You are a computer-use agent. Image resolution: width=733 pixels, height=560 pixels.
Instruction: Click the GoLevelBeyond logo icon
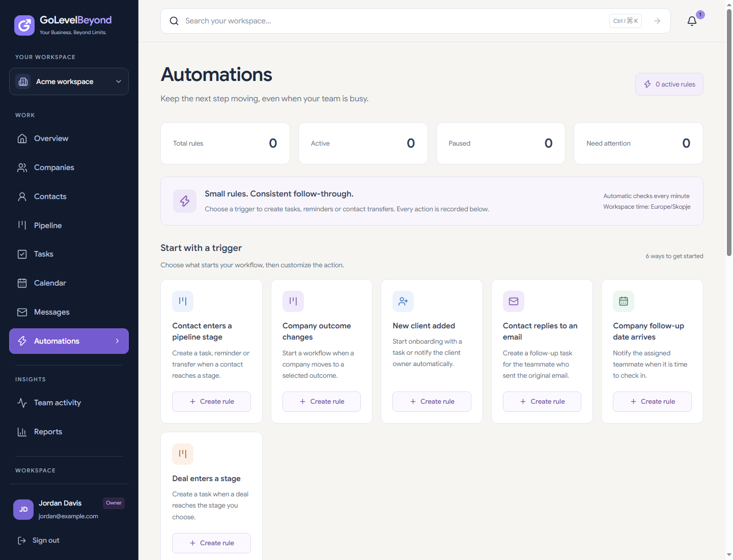(x=24, y=25)
